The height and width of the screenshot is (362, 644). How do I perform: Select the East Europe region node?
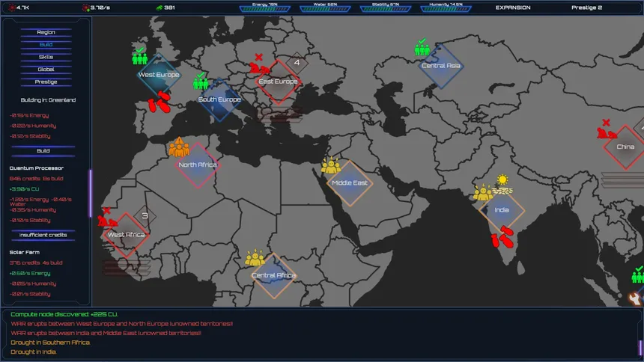click(278, 82)
